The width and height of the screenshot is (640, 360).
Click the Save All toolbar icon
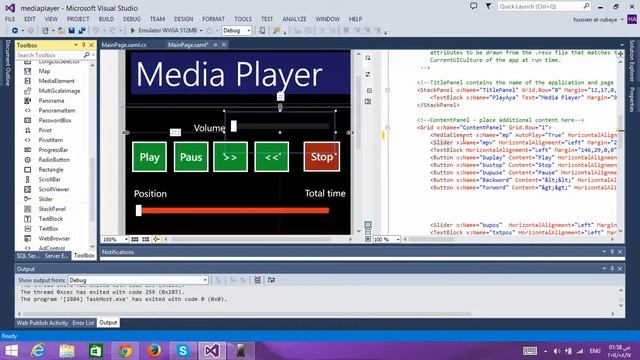click(82, 31)
